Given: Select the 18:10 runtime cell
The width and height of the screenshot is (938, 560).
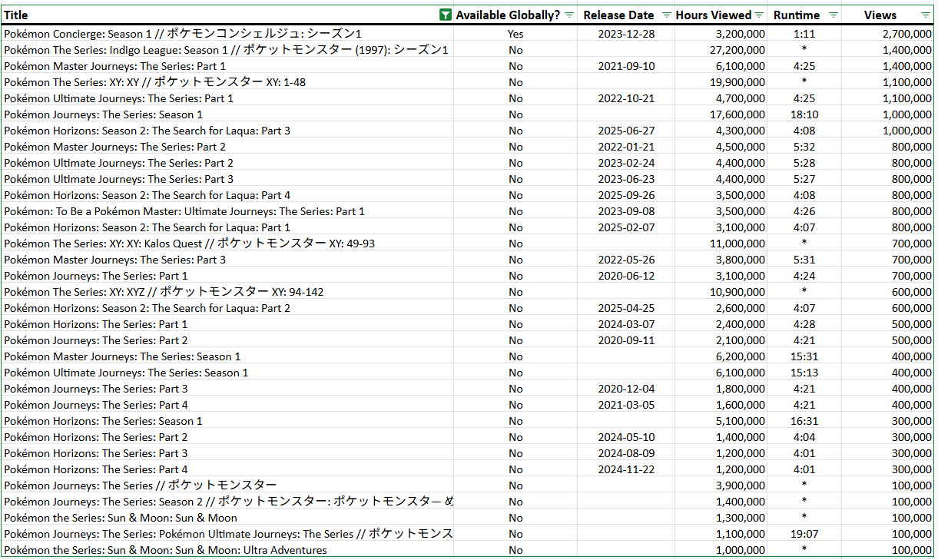Looking at the screenshot, I should point(804,114).
